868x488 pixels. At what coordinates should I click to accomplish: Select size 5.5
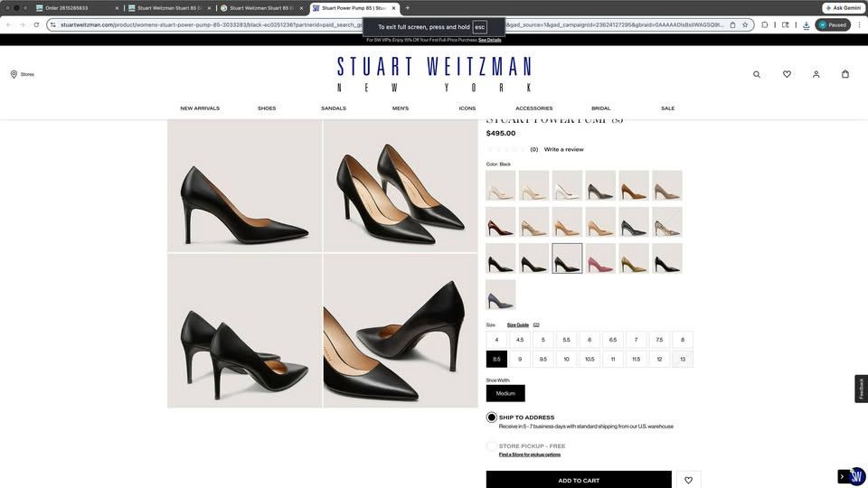[x=566, y=340]
